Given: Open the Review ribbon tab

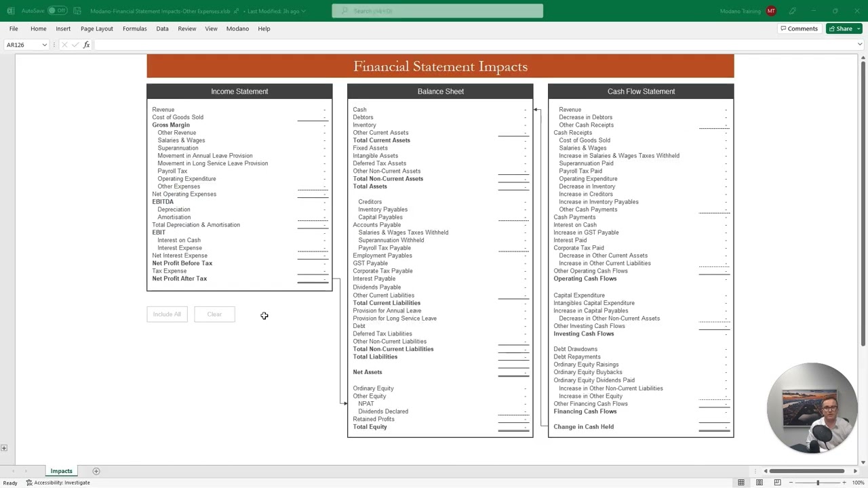Looking at the screenshot, I should click(187, 28).
